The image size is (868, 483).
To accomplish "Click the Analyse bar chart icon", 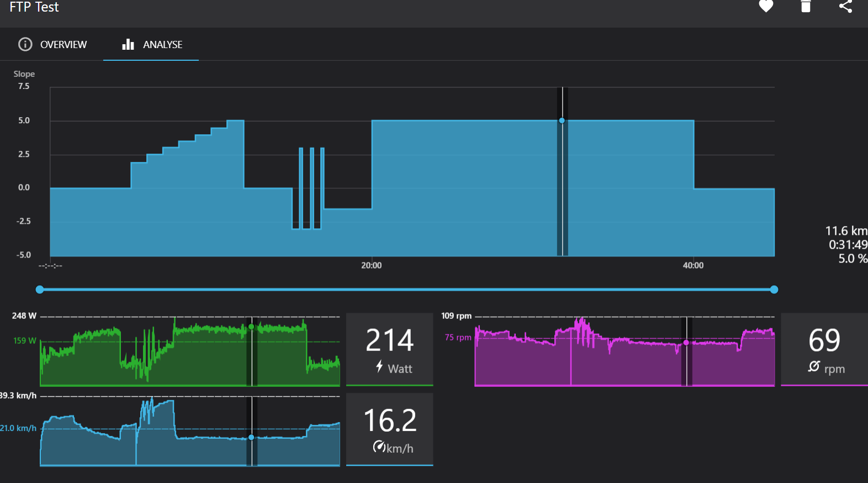I will 128,44.
